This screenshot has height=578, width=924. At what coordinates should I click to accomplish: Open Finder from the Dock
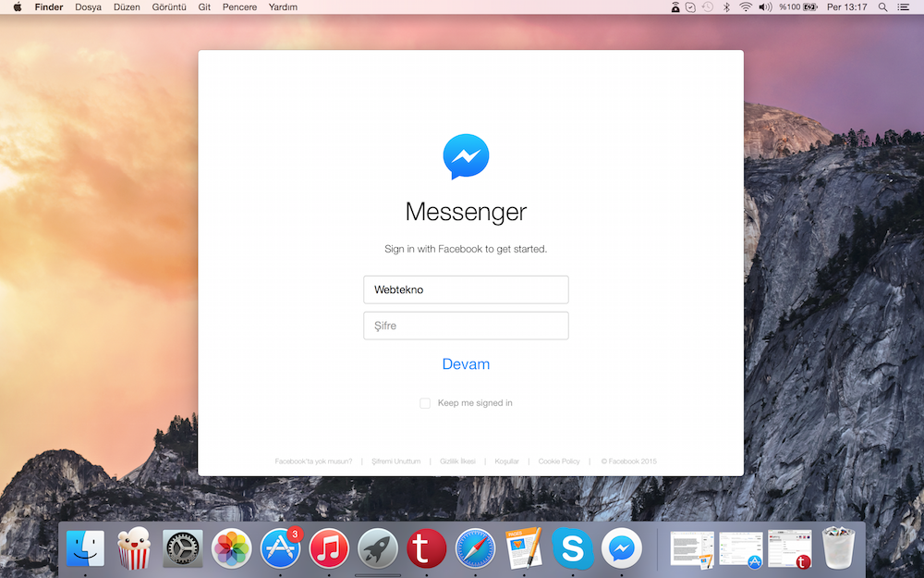point(85,548)
